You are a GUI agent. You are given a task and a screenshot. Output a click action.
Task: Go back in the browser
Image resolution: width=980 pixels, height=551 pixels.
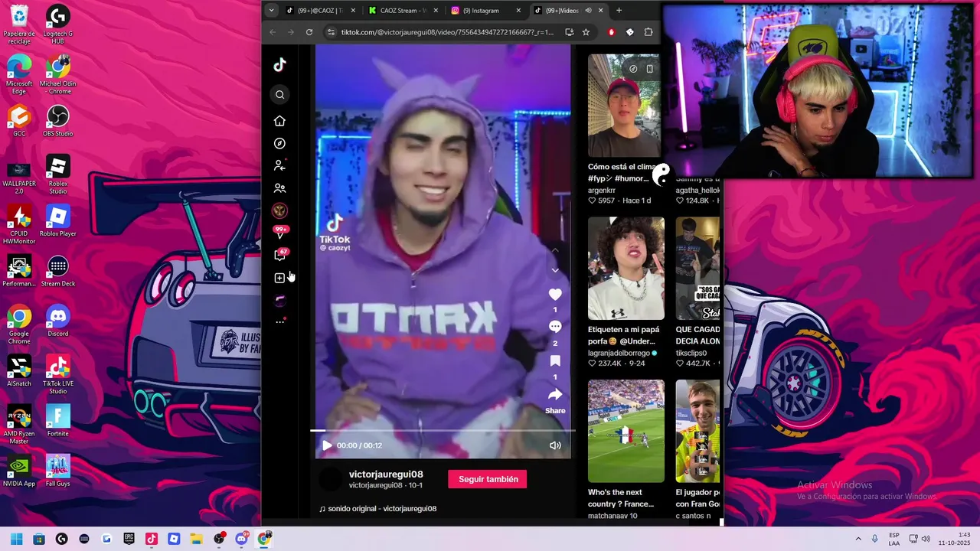[x=273, y=32]
